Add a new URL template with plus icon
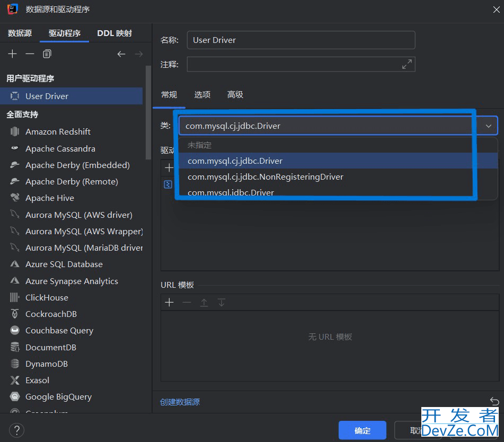 click(x=169, y=303)
